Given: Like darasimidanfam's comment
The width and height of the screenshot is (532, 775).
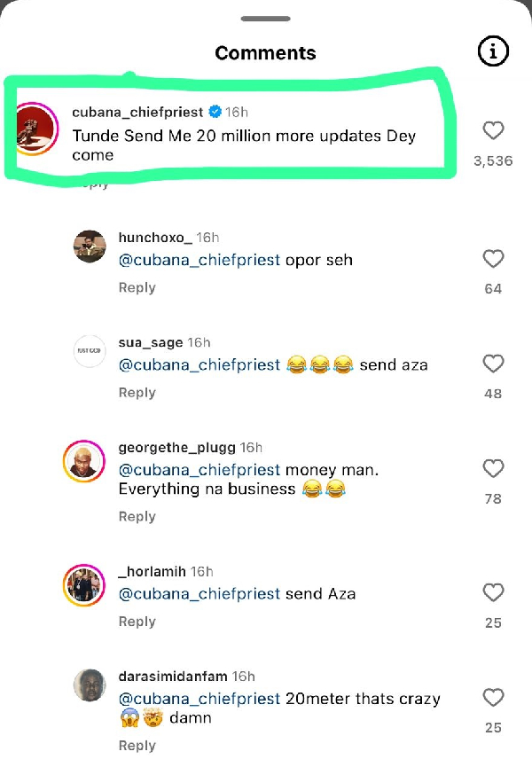Looking at the screenshot, I should tap(493, 698).
